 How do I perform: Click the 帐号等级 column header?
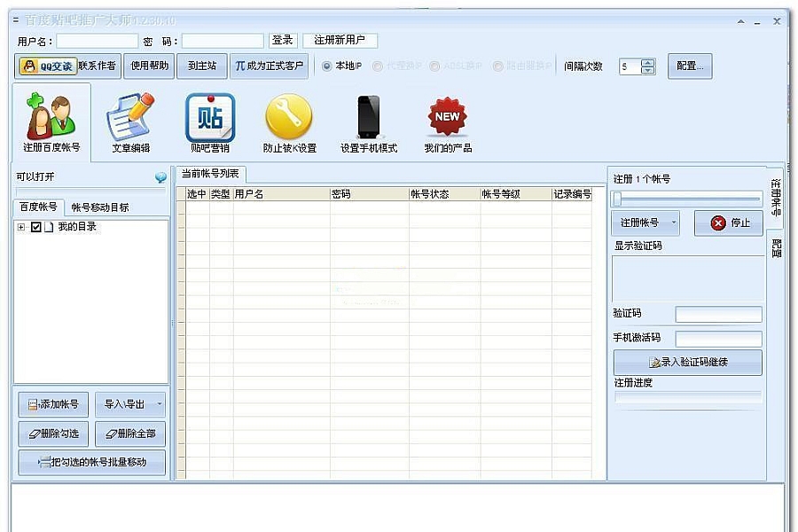pyautogui.click(x=516, y=194)
